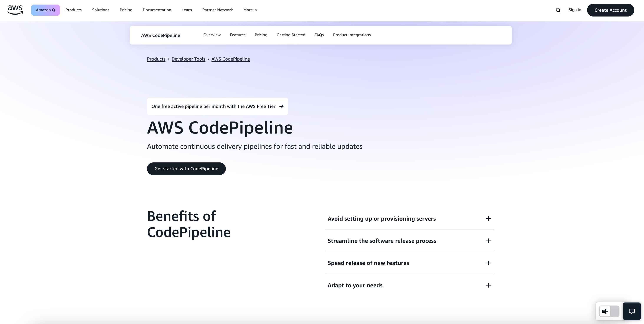Click the AWS CodePipeline breadcrumb link
This screenshot has width=644, height=324.
(x=231, y=59)
